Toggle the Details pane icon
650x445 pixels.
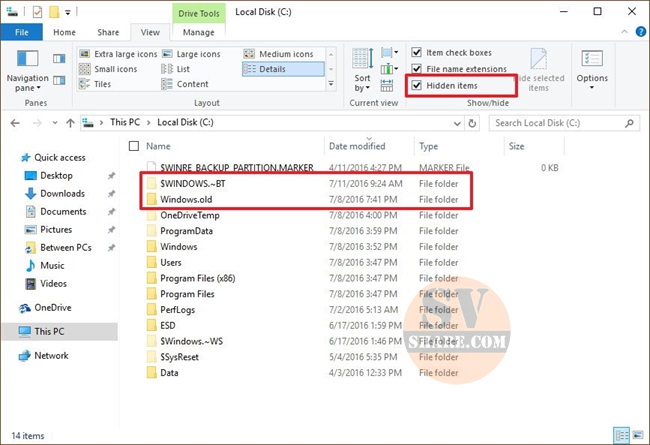point(59,80)
